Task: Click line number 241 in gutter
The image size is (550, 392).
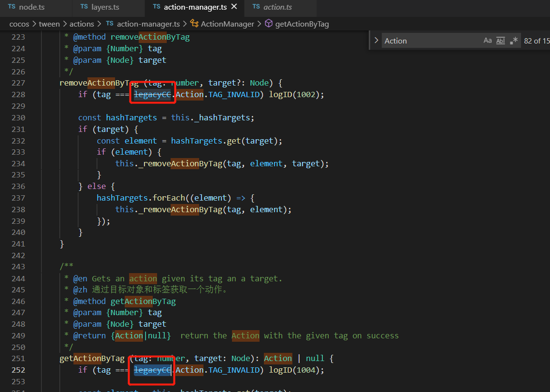Action: click(18, 244)
